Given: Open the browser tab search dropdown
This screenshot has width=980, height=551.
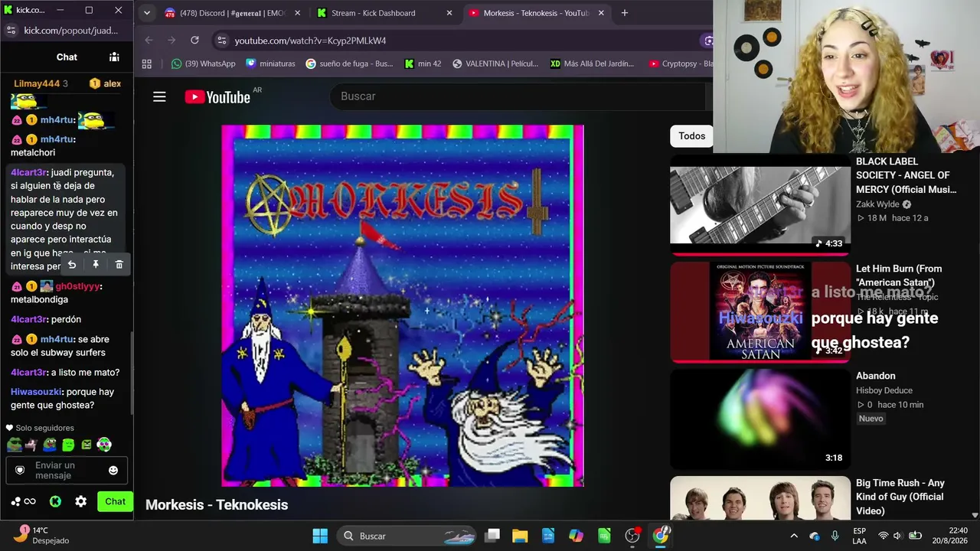Looking at the screenshot, I should pos(147,13).
